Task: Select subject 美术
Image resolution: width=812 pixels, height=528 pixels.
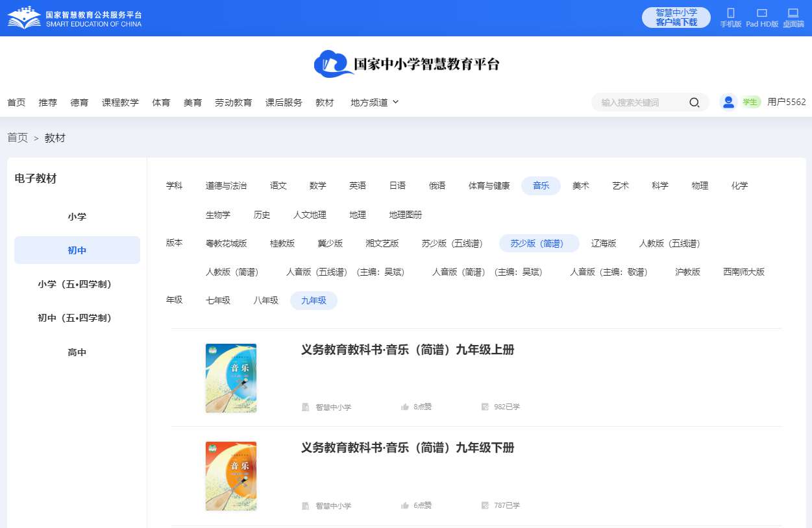Action: coord(581,186)
